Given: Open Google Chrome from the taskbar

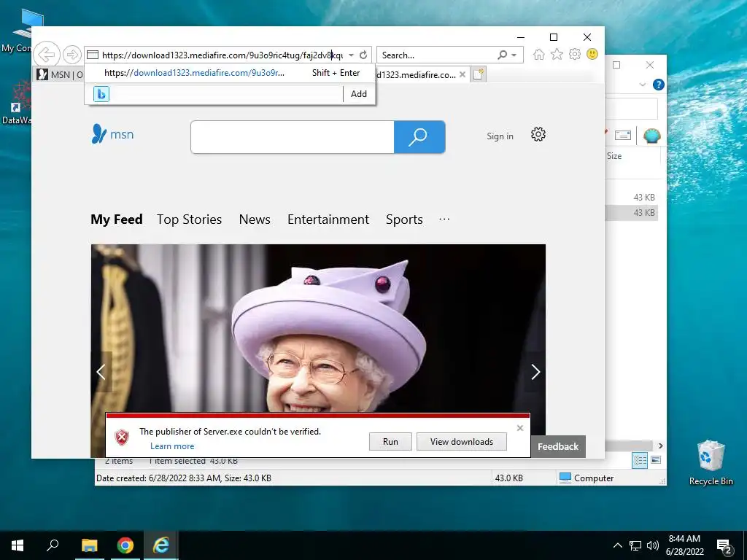Looking at the screenshot, I should [125, 545].
